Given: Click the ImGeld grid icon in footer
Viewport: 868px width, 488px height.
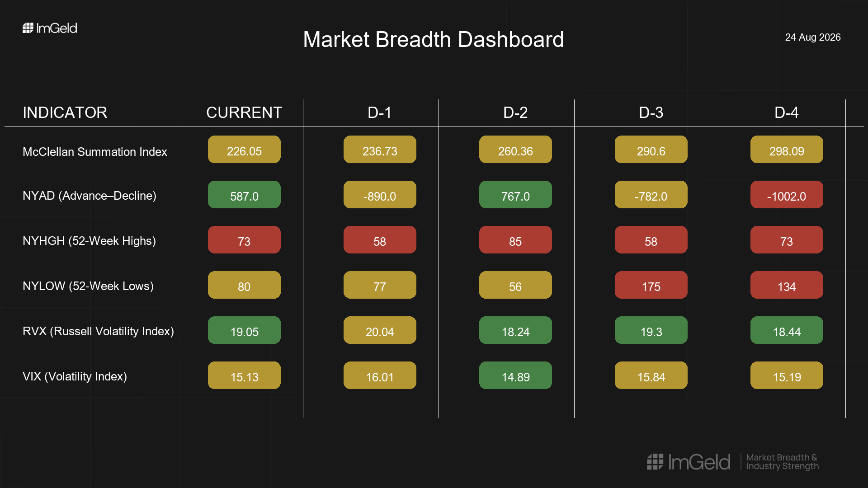Looking at the screenshot, I should click(x=655, y=462).
